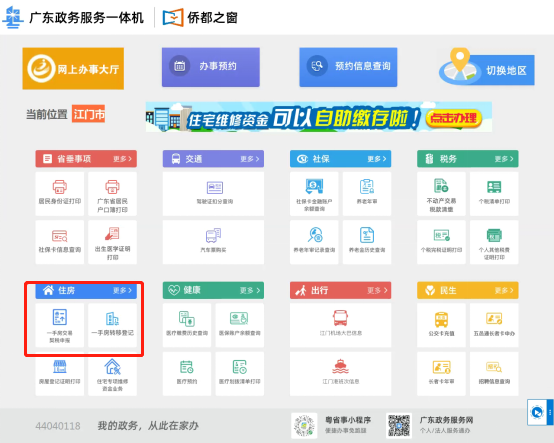Select the 省垂事项 category header
The image size is (554, 443).
click(86, 159)
